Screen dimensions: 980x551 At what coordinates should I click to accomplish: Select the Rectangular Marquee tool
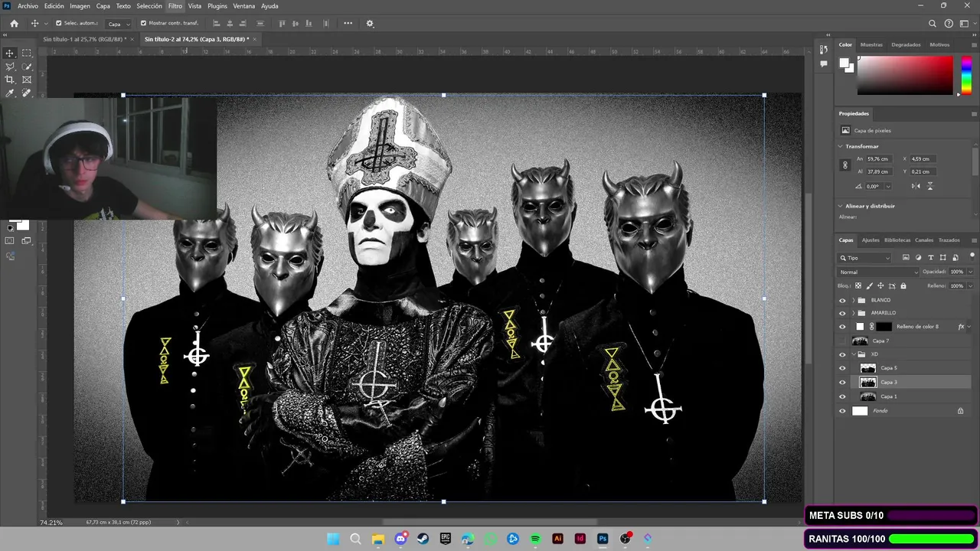click(x=27, y=53)
